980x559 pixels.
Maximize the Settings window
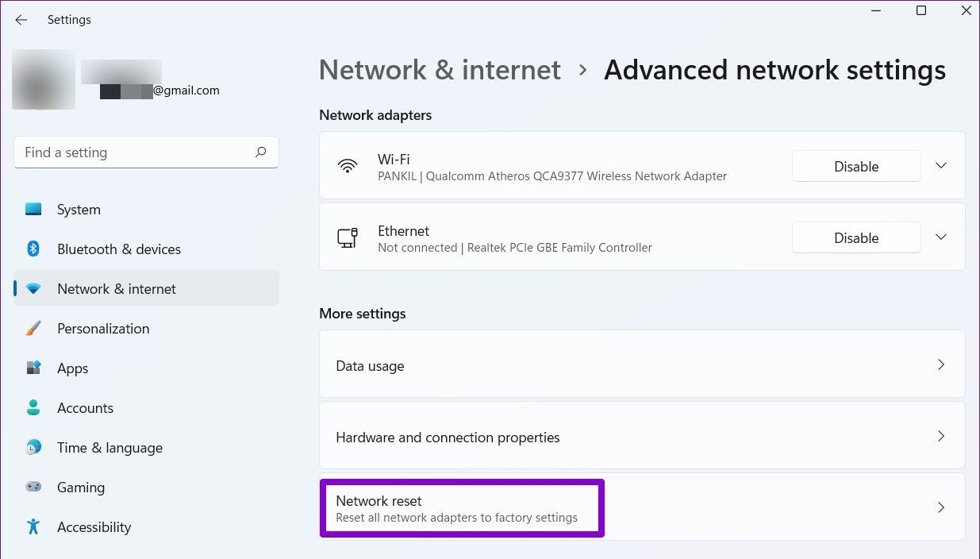pyautogui.click(x=921, y=11)
